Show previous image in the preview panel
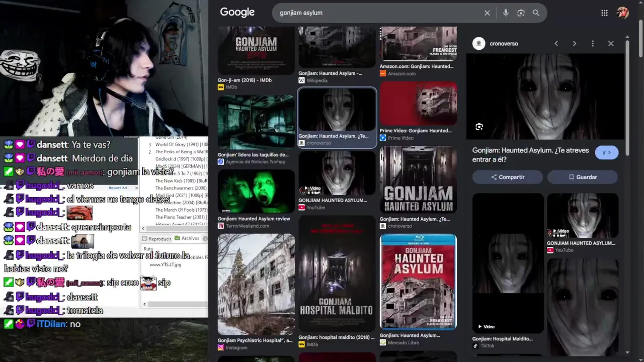The height and width of the screenshot is (362, 644). [556, 44]
